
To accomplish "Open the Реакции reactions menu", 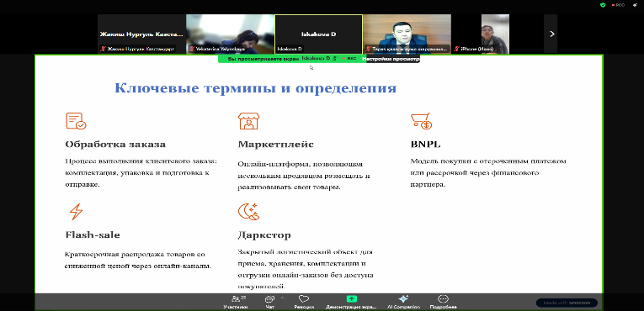I will coord(304,302).
